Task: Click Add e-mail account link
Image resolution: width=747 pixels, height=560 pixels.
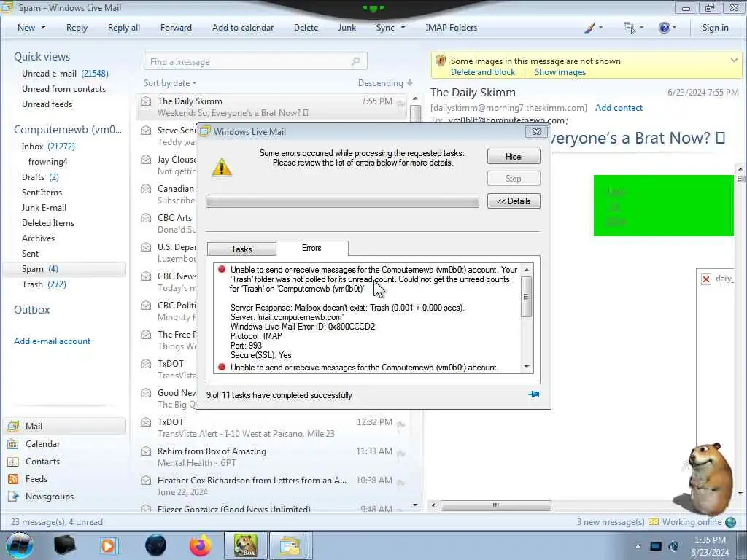Action: [52, 341]
